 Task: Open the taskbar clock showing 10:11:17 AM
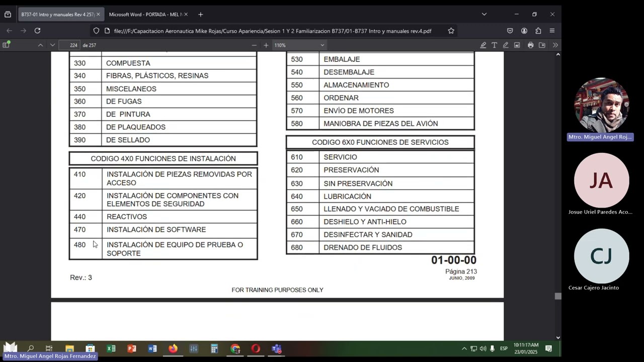click(x=526, y=348)
